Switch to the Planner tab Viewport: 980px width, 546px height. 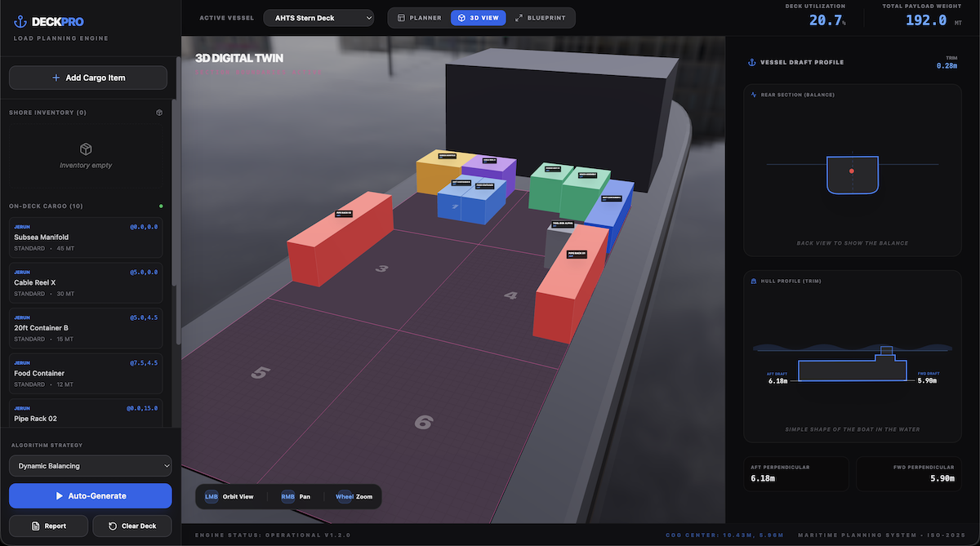point(419,17)
